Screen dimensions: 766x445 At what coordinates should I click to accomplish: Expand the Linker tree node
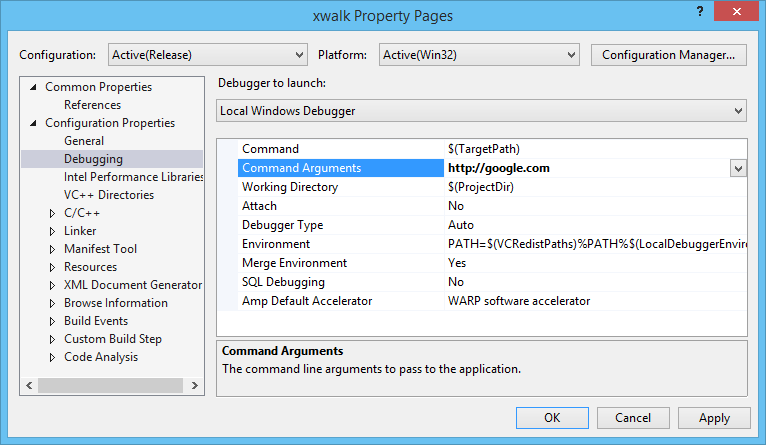[x=53, y=231]
